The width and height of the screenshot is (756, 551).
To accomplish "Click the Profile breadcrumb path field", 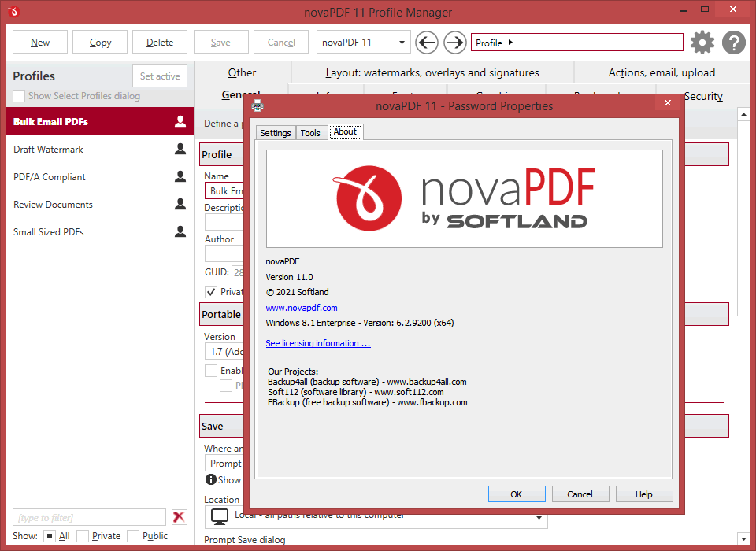I will (576, 42).
